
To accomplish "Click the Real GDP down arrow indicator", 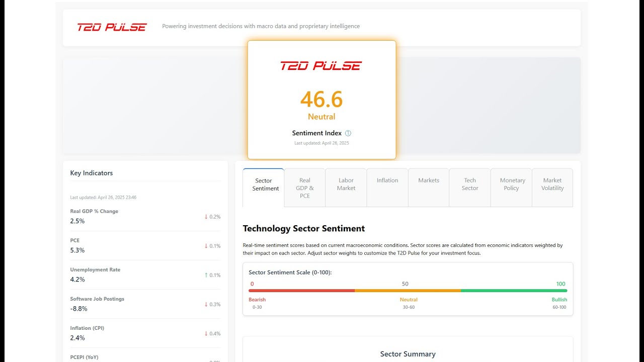I will point(206,217).
